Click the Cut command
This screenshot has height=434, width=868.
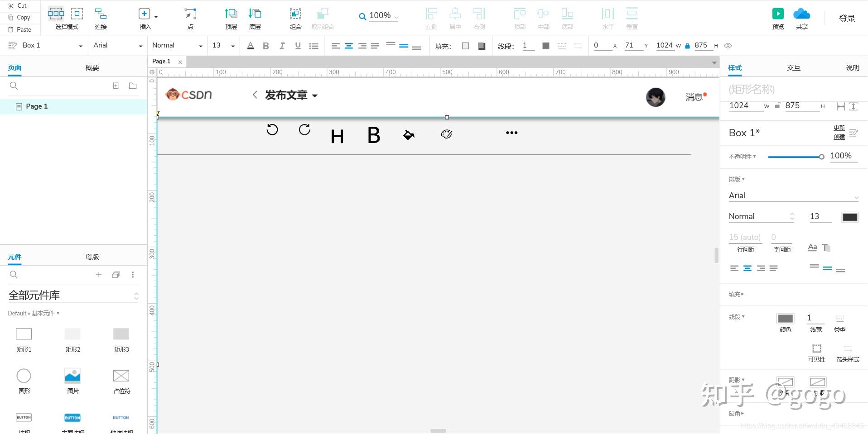[18, 5]
